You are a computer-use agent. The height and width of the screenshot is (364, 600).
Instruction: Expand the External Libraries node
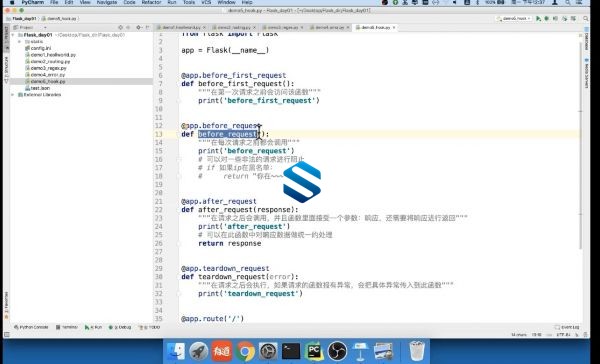click(13, 95)
